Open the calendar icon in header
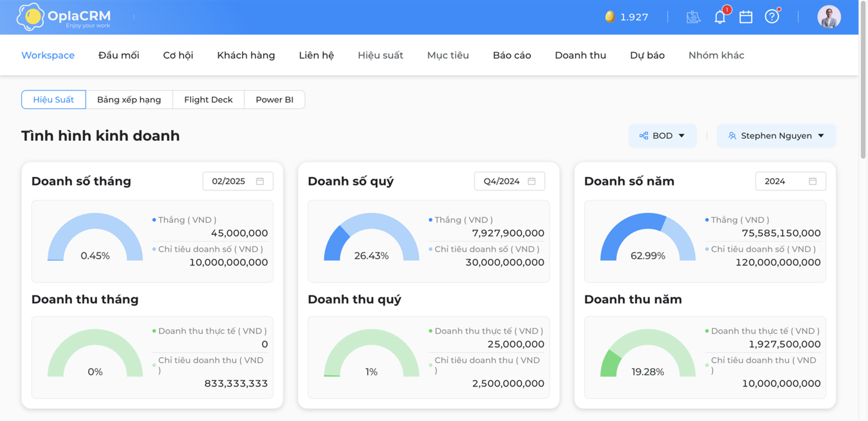This screenshot has width=868, height=421. [746, 17]
